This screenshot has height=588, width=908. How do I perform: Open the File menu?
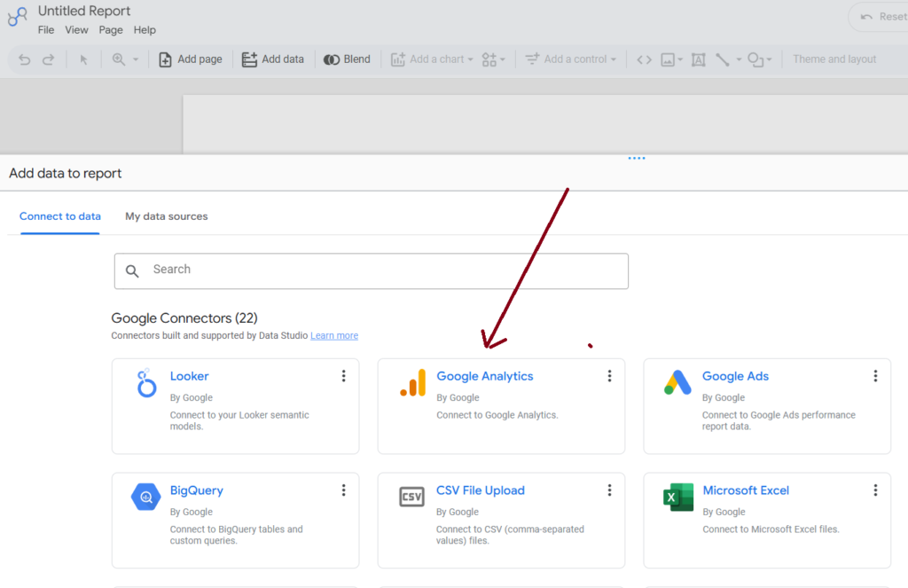point(46,30)
